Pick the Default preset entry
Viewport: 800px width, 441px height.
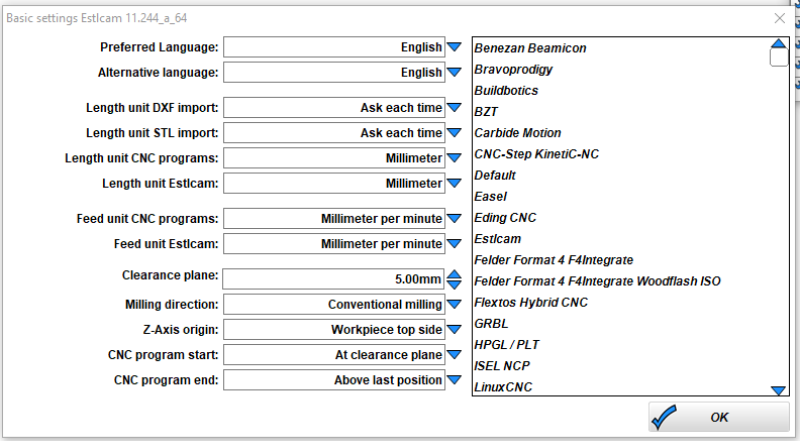(495, 175)
